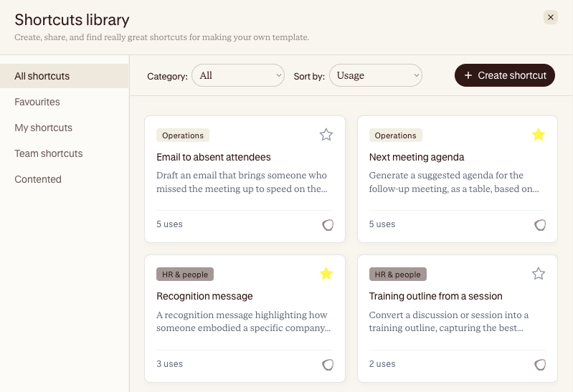
Task: Click HR & people tag on Training outline card
Action: click(x=397, y=274)
